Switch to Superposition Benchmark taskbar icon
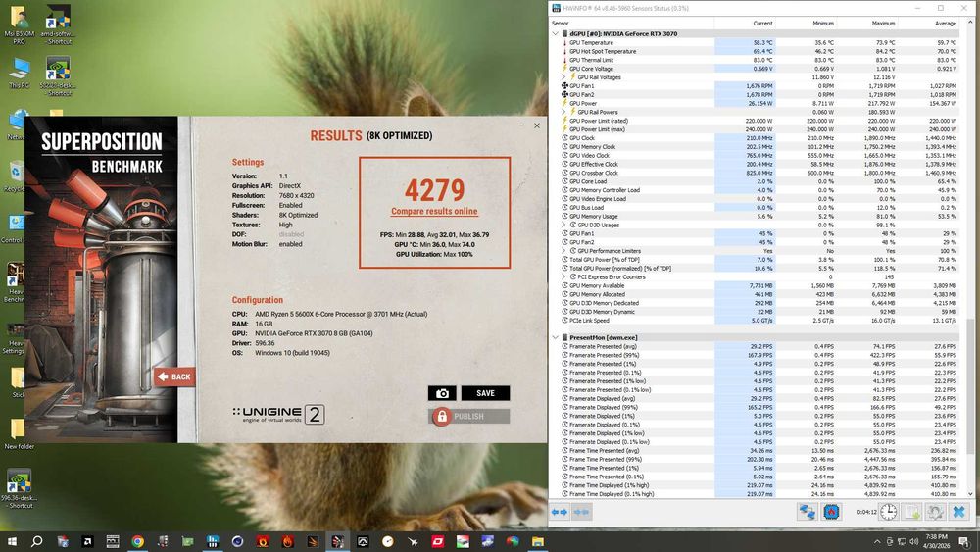This screenshot has width=980, height=552. (x=337, y=541)
